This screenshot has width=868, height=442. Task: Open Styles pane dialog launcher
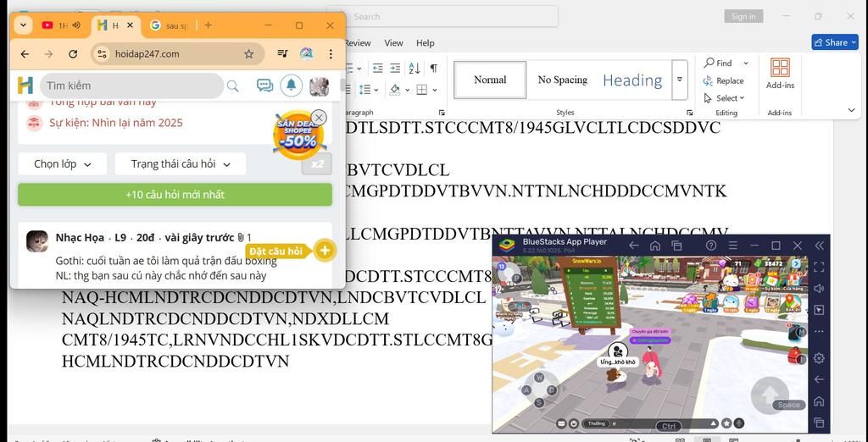coord(689,113)
